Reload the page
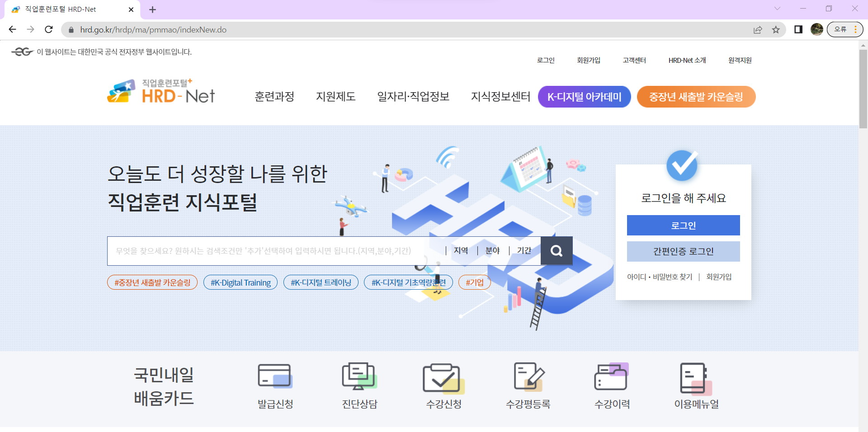 (x=49, y=29)
